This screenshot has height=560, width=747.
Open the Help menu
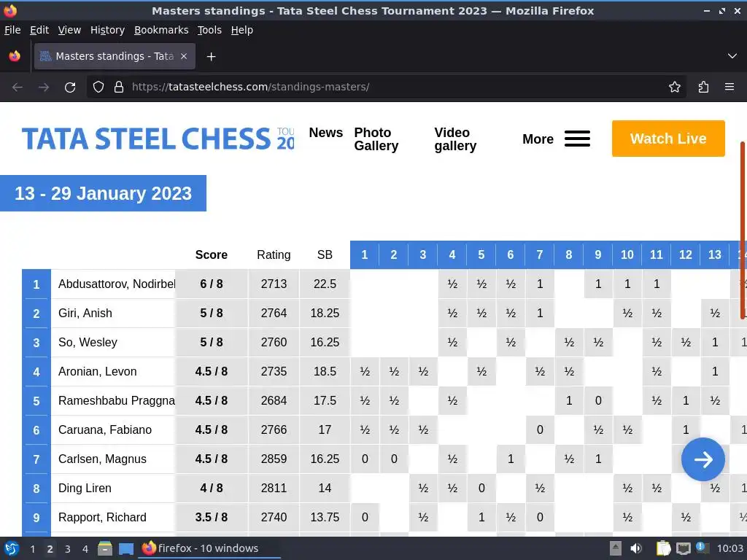(242, 30)
